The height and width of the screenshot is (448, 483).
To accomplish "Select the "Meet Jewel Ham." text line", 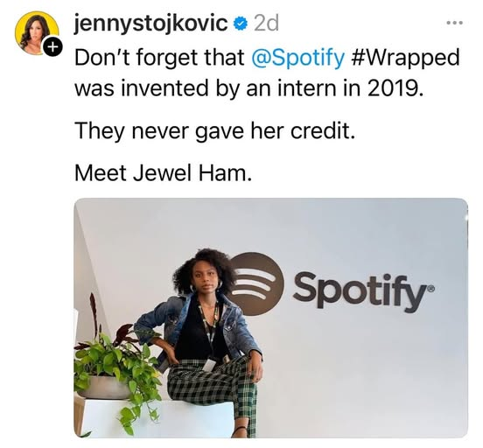I will click(162, 173).
